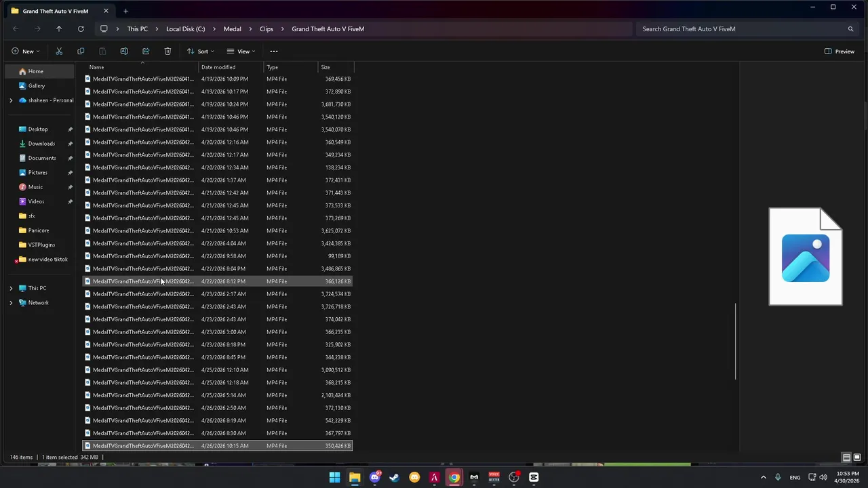Click the search magnifier icon
The height and width of the screenshot is (488, 868).
(850, 28)
